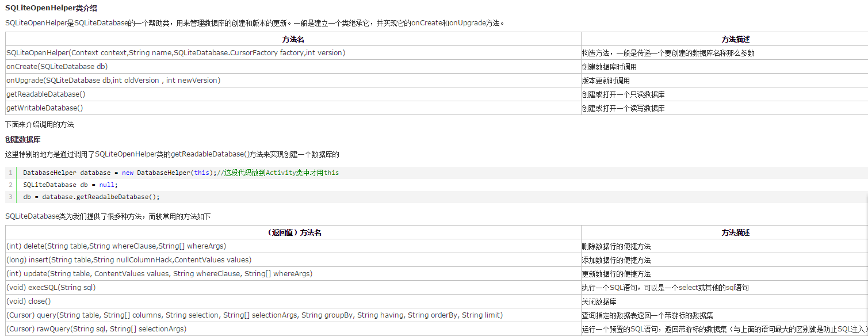The height and width of the screenshot is (336, 868).
Task: Click the '执行一个SQL语句' description cell
Action: [725, 288]
